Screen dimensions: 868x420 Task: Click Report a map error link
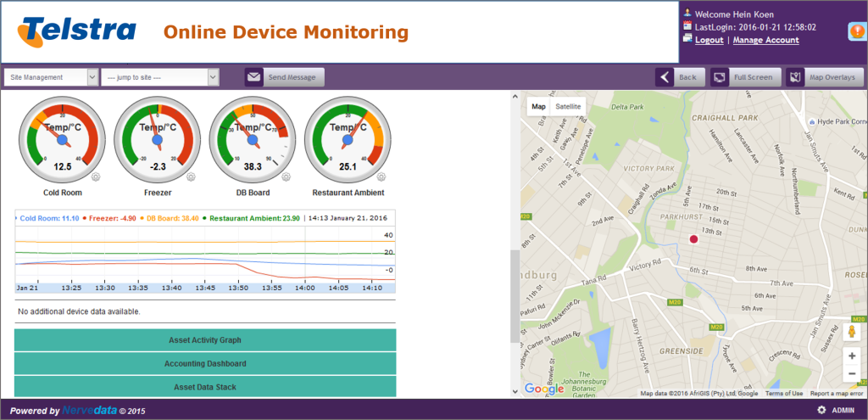click(x=837, y=394)
